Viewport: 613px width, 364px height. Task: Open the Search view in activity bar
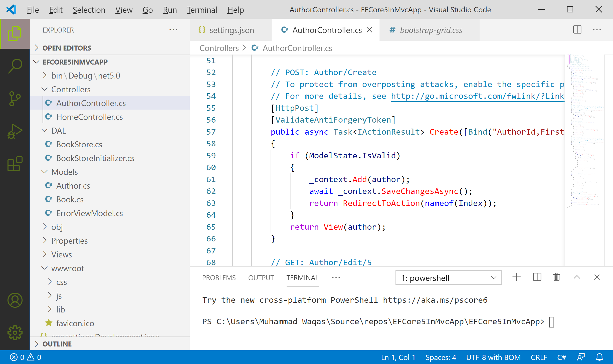(15, 66)
